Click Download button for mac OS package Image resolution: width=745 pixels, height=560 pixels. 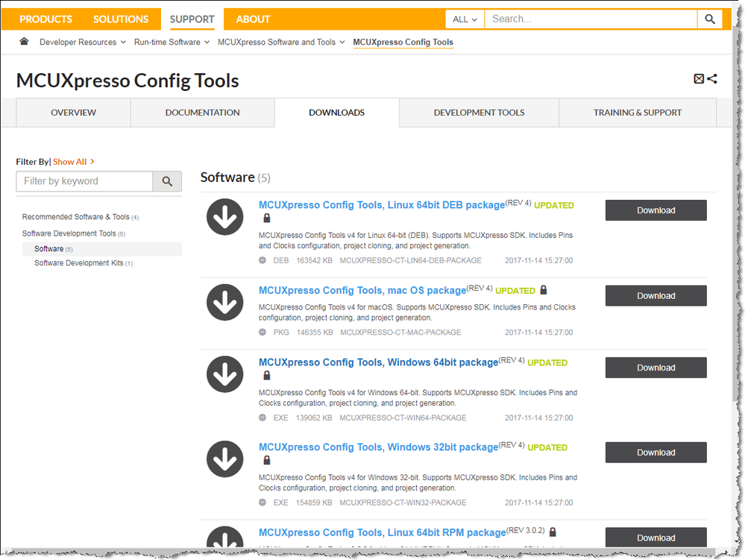[x=656, y=296]
